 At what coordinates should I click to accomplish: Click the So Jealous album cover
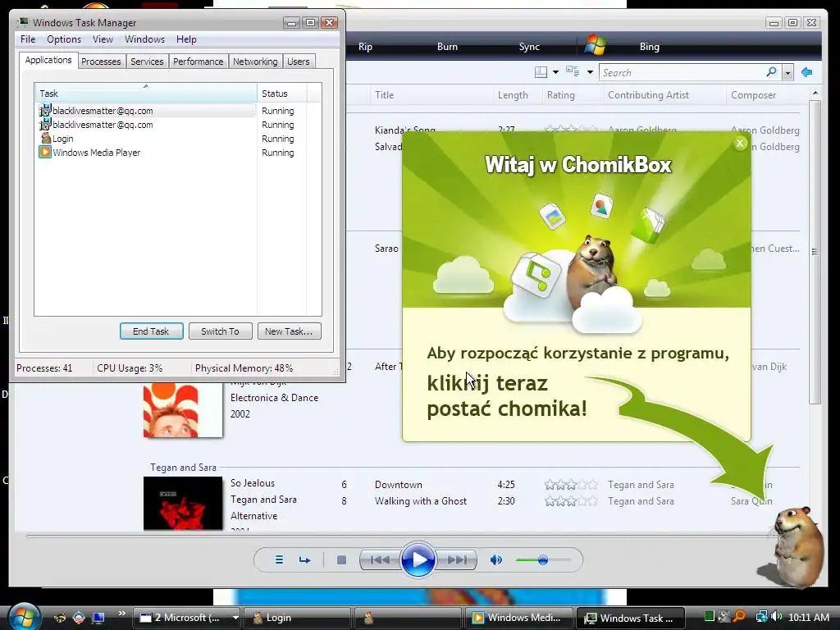[183, 503]
